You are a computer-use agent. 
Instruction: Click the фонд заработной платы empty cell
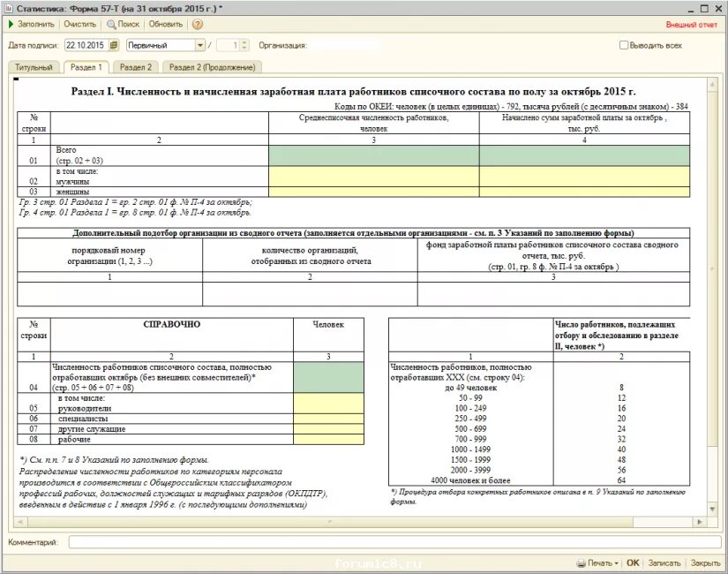[x=553, y=294]
